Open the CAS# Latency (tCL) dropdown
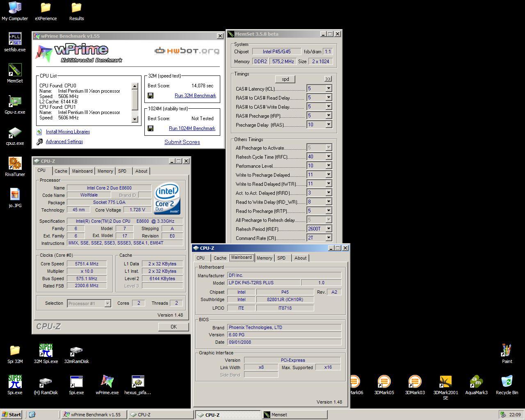The height and width of the screenshot is (420, 525). coord(329,89)
